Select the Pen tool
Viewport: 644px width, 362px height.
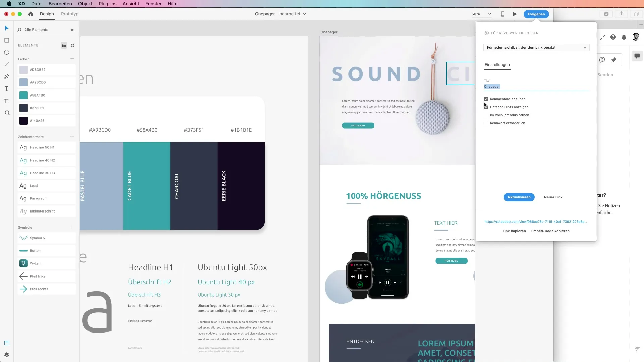coord(6,76)
